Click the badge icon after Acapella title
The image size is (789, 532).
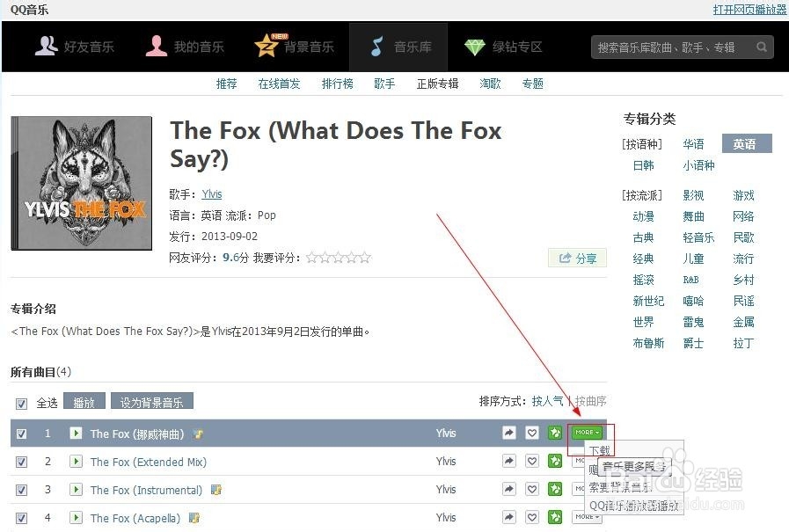click(194, 517)
